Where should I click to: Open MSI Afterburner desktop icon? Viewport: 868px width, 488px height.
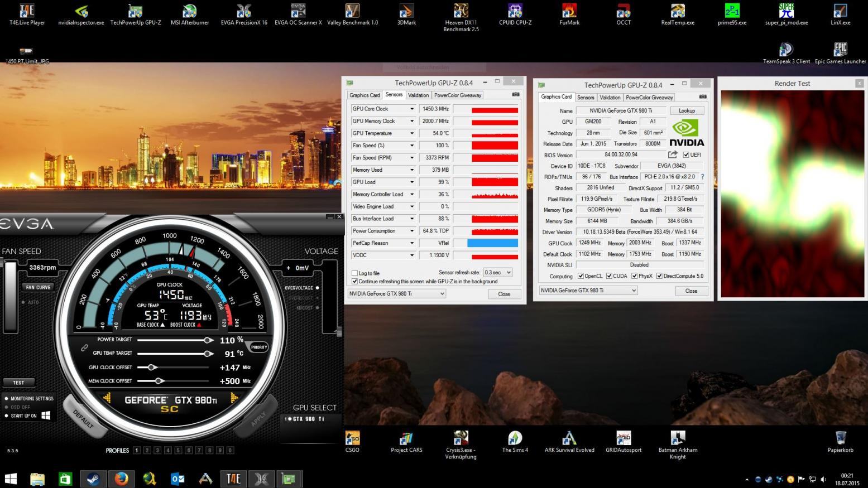click(190, 15)
